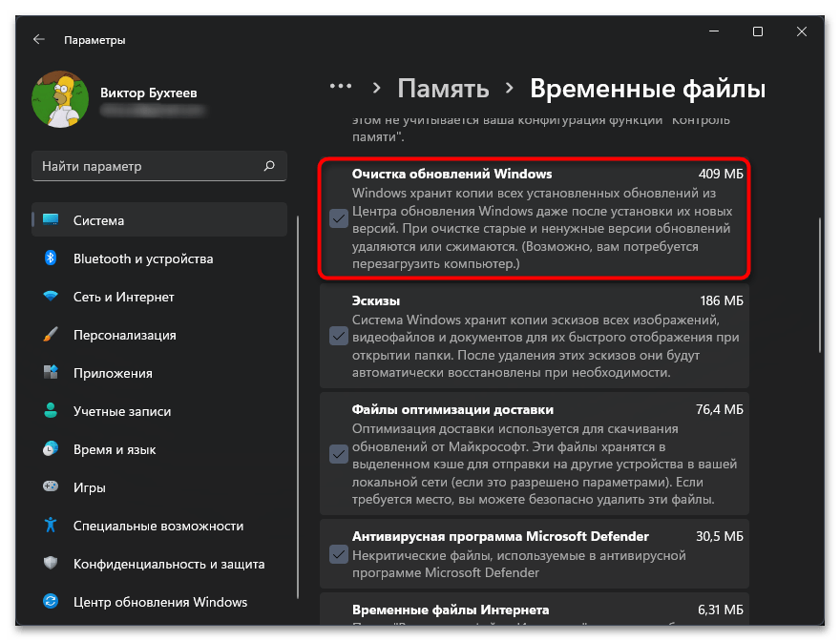Uncheck the Эскизы checkbox

tap(339, 337)
